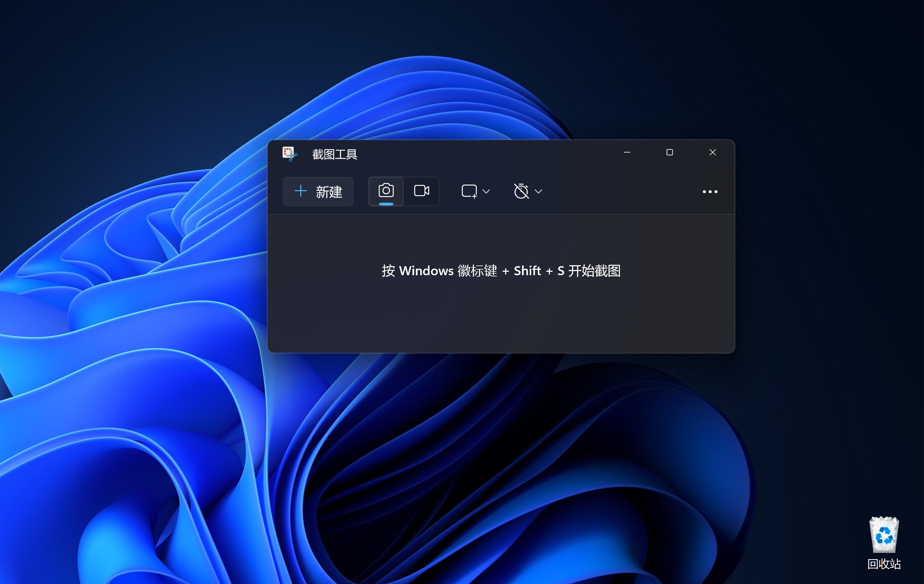
Task: Switch to video recording mode
Action: 421,191
